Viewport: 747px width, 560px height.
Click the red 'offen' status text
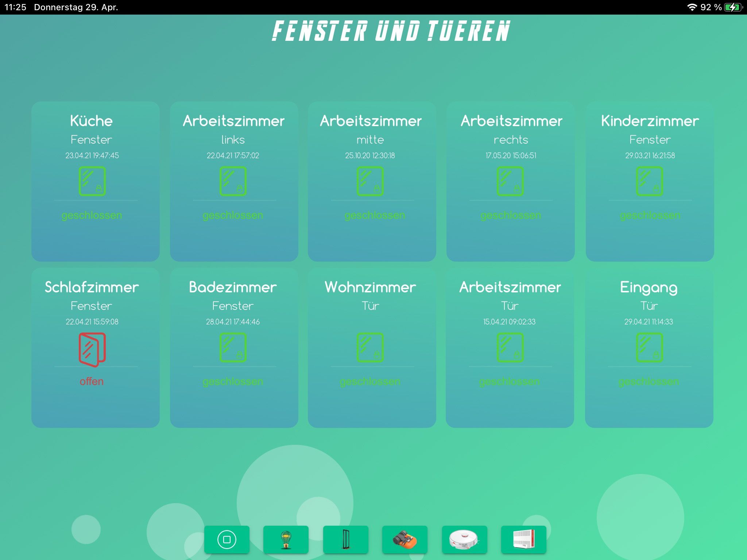(x=92, y=381)
